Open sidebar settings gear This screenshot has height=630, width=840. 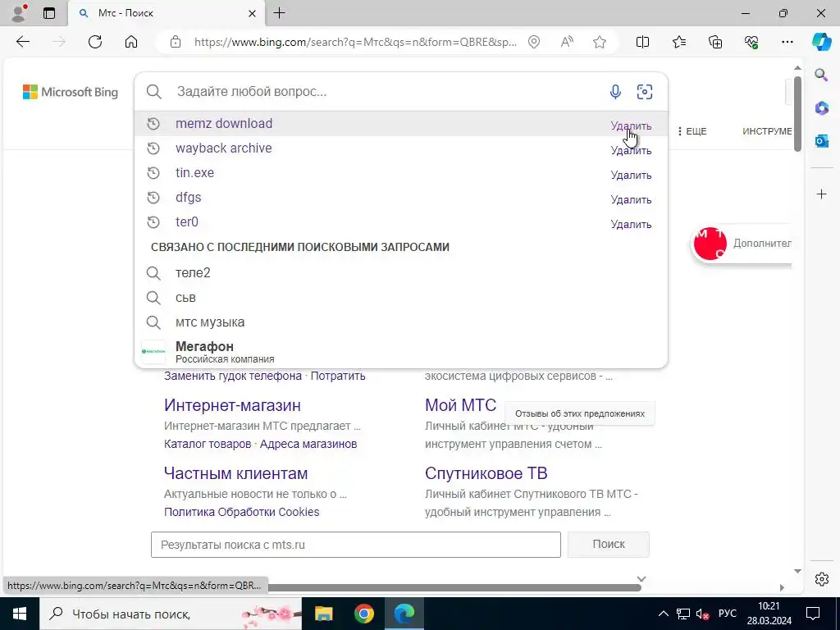821,579
